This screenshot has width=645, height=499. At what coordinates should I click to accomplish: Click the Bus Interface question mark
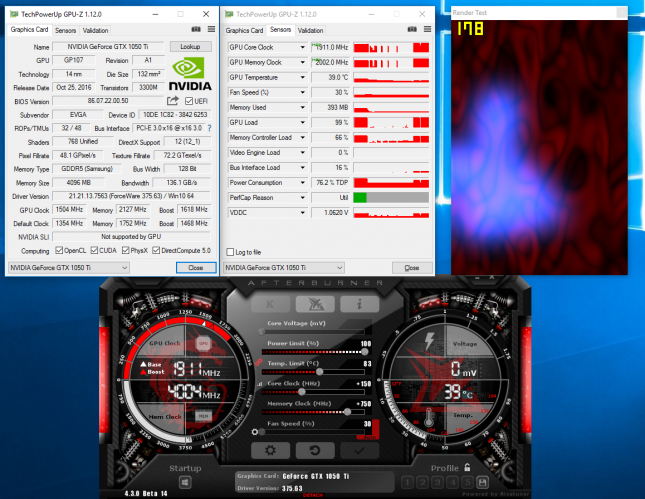point(209,128)
